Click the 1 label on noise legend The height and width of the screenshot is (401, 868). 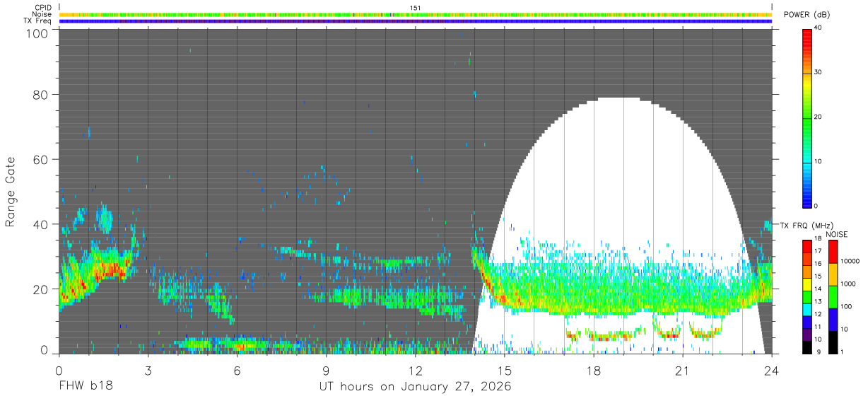coord(843,352)
